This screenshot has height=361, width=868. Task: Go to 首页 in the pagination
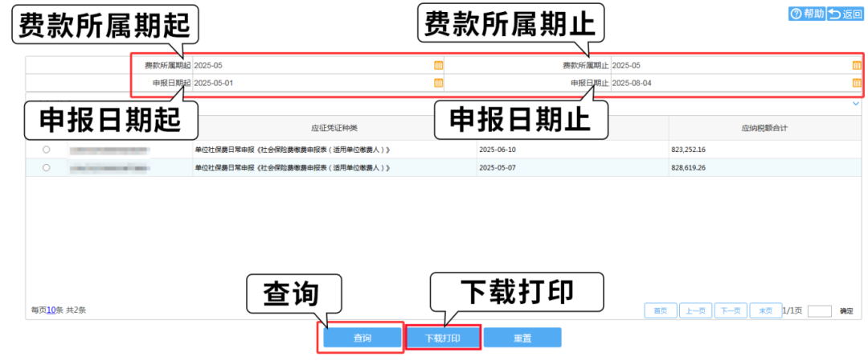tap(660, 310)
